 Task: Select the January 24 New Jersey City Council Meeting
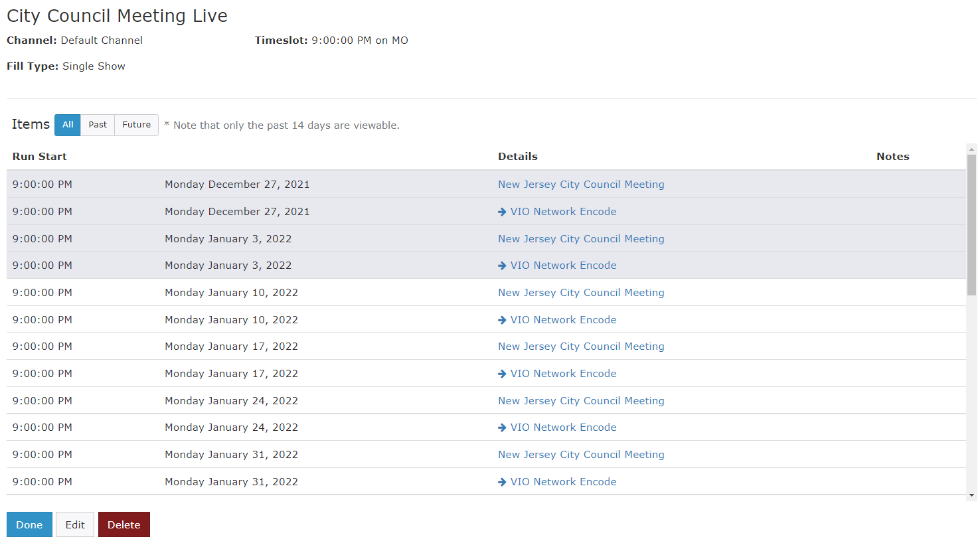tap(581, 401)
